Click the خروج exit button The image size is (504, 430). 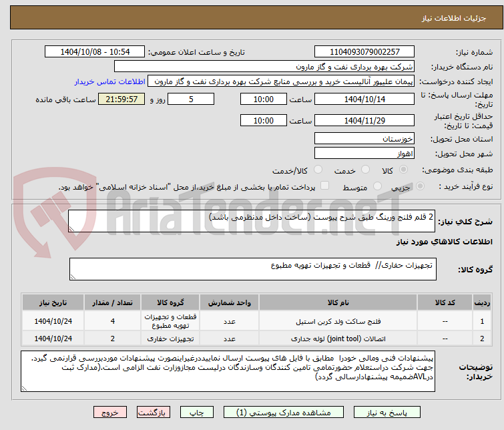click(x=110, y=413)
